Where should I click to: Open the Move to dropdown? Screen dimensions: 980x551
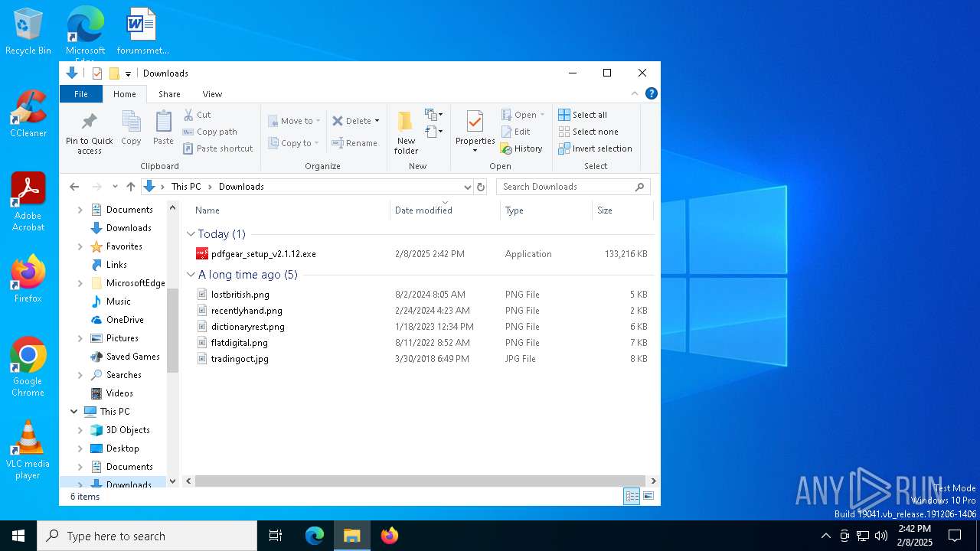point(295,121)
